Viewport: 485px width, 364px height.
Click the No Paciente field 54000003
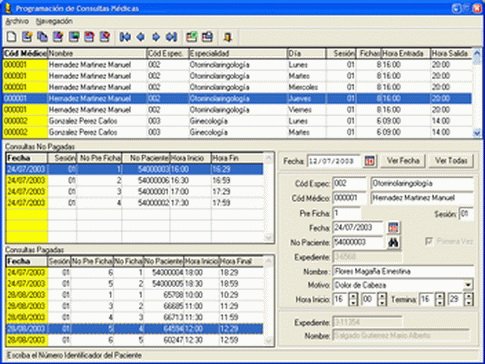tap(358, 242)
